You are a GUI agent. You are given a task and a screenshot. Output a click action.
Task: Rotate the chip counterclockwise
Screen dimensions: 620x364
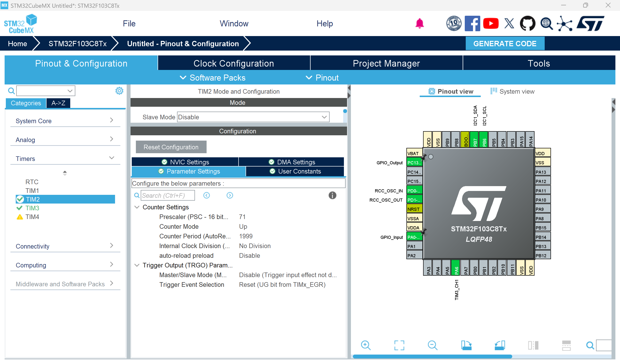[499, 345]
